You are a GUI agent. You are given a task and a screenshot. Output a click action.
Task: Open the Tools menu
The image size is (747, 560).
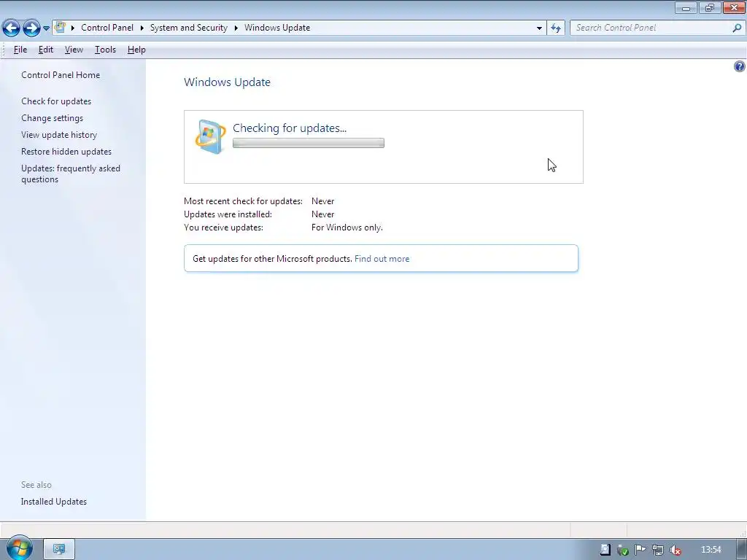(105, 50)
